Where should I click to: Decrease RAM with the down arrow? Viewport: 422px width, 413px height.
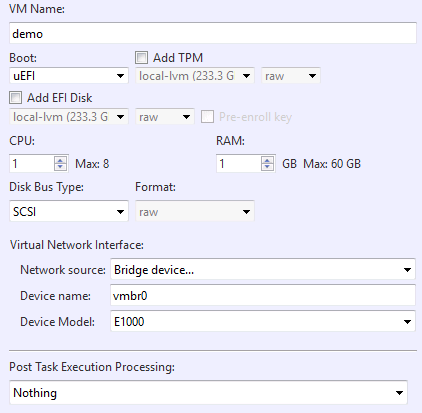pyautogui.click(x=267, y=167)
